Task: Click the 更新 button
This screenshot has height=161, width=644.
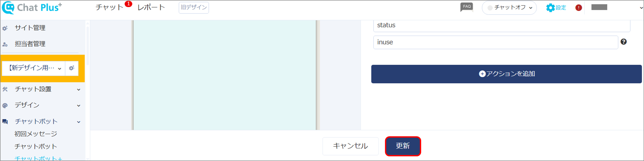Action: click(x=403, y=146)
